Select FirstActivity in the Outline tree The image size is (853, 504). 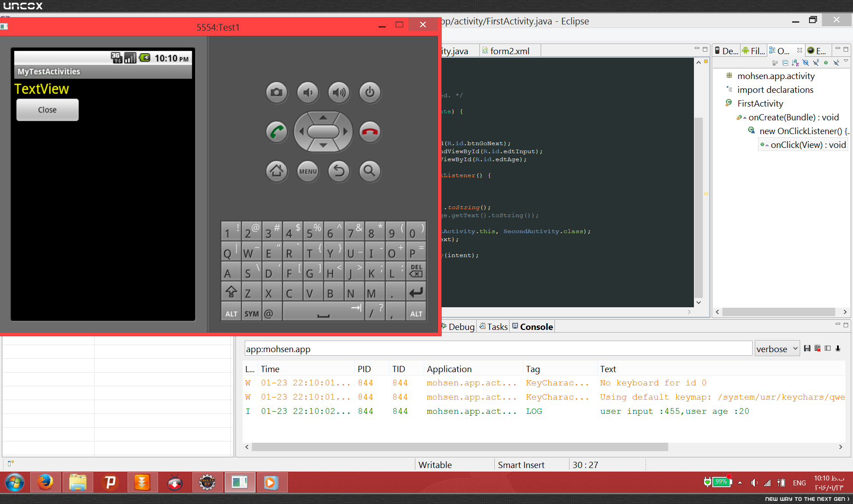click(x=760, y=103)
